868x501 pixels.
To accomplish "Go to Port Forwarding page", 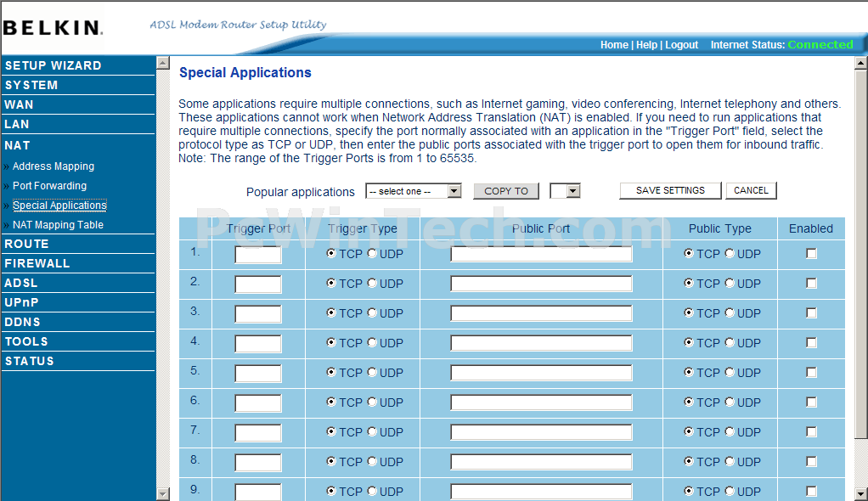I will 50,185.
